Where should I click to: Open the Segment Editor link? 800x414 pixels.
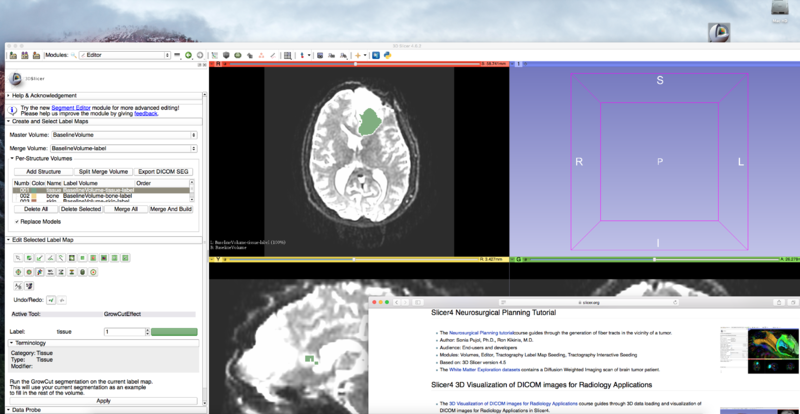(x=71, y=106)
